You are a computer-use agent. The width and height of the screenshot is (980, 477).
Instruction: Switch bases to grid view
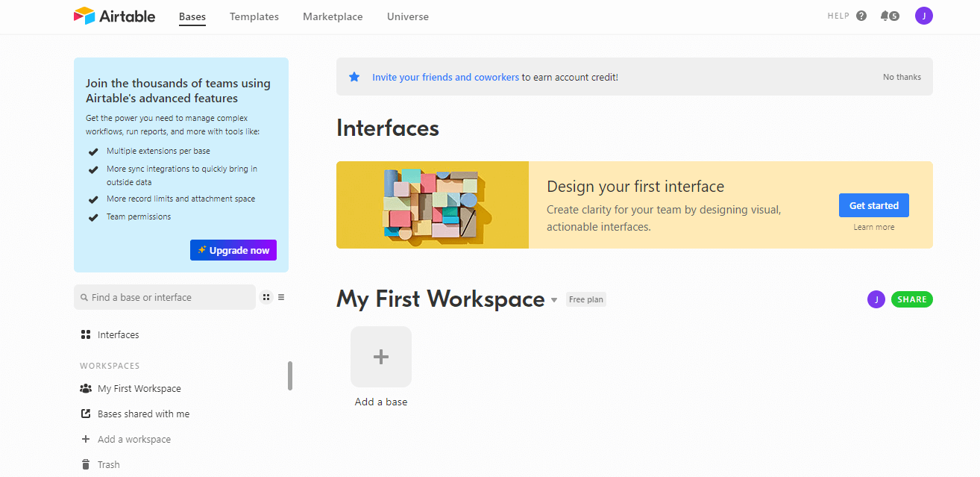coord(266,297)
